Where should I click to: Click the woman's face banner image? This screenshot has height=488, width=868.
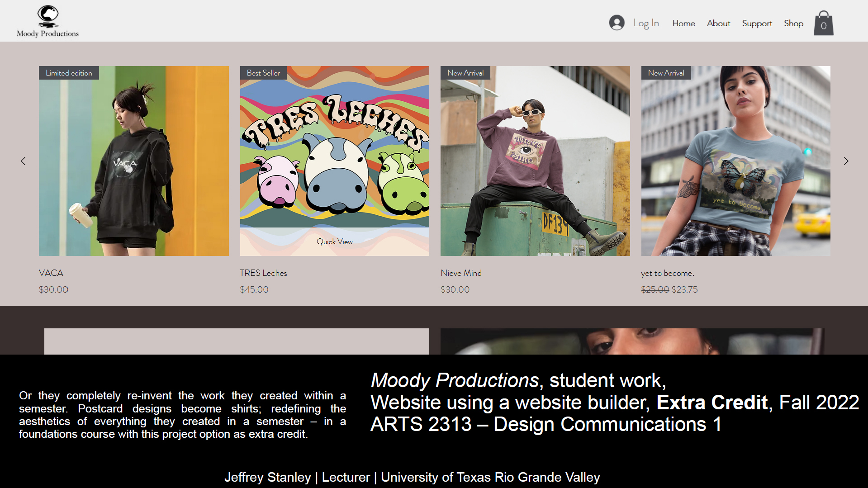(x=632, y=341)
